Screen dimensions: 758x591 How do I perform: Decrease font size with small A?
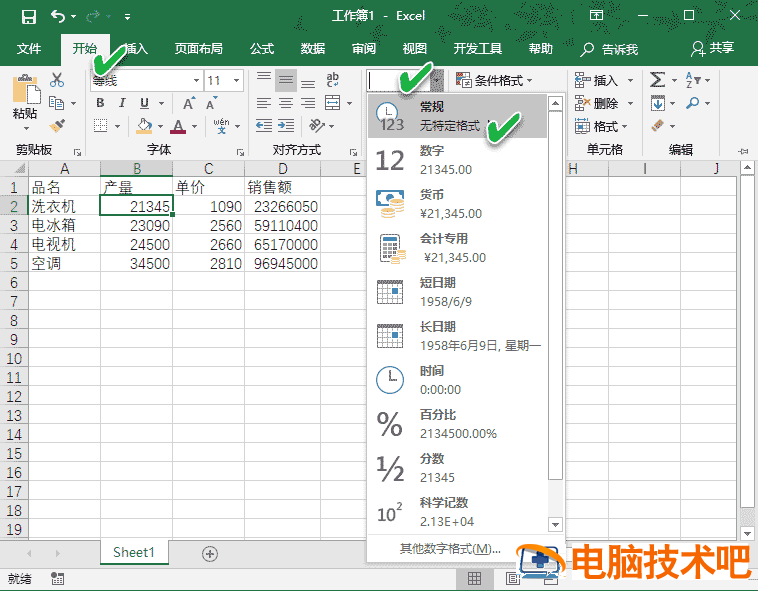pos(212,103)
